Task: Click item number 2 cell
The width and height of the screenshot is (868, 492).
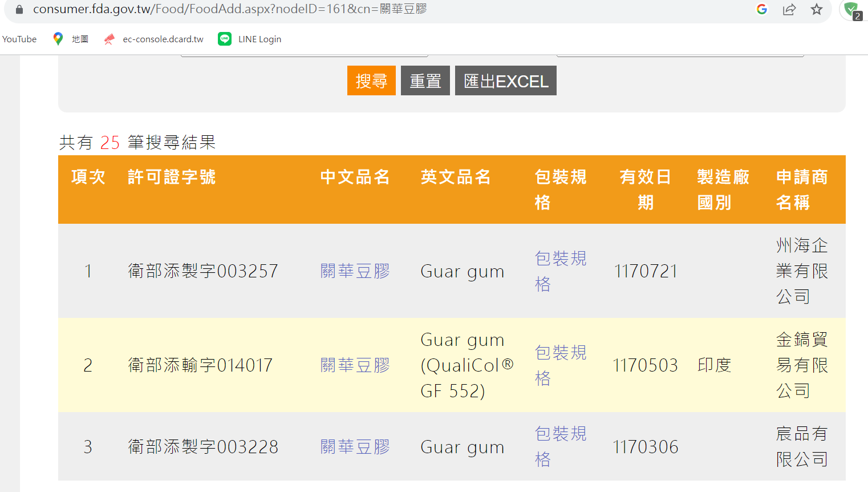Action: point(88,365)
